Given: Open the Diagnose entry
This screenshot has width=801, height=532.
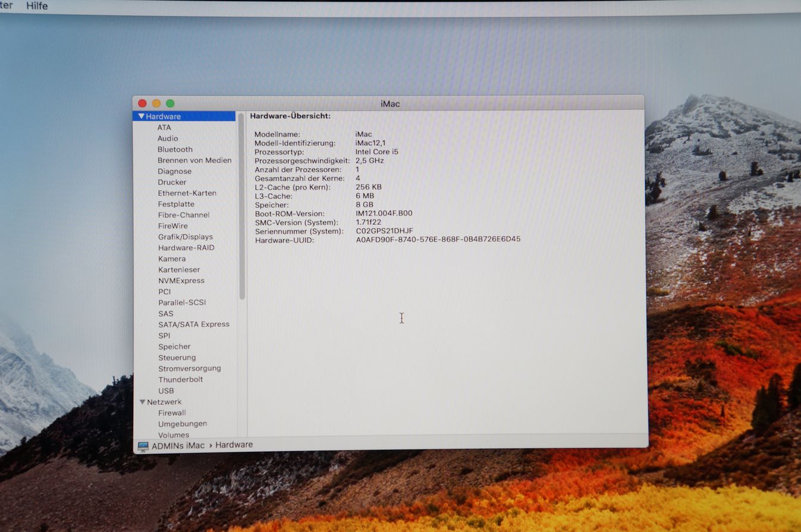Looking at the screenshot, I should tap(174, 171).
